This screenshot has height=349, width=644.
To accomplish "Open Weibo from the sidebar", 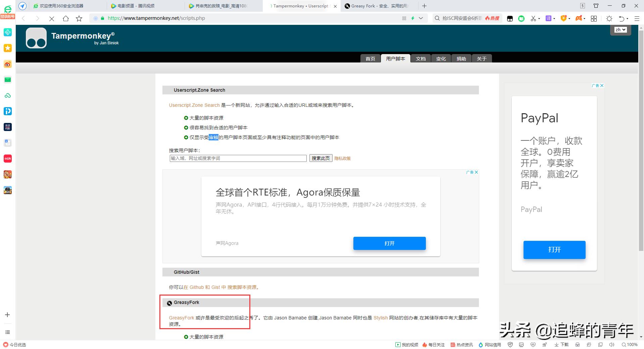I will [7, 64].
